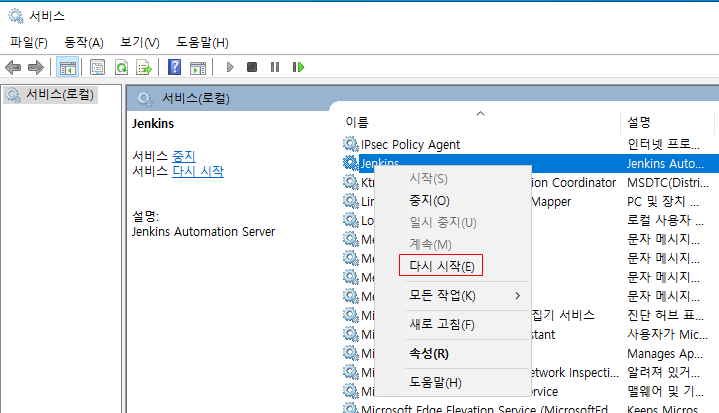Click the Forward arrow toolbar icon
This screenshot has width=719, height=413.
click(36, 67)
